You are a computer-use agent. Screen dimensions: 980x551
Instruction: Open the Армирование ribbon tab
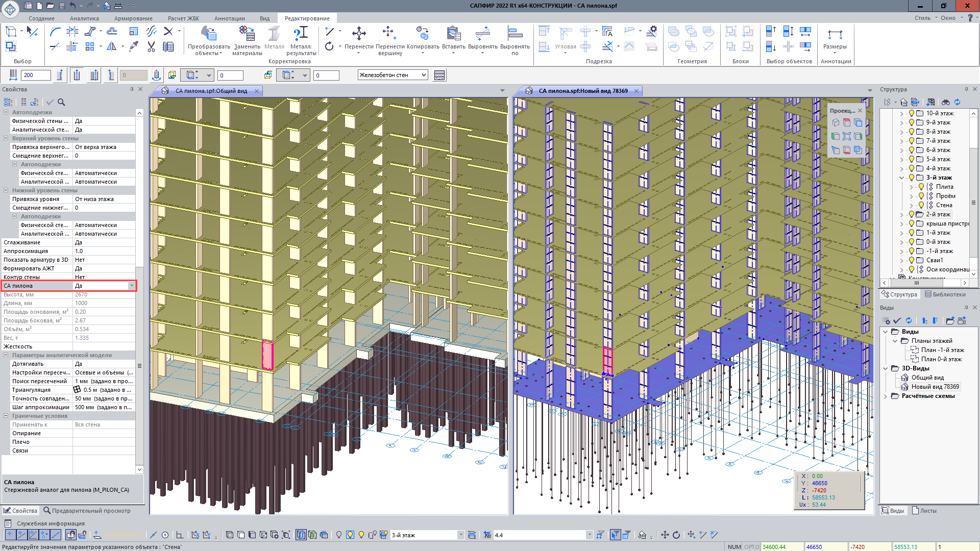133,18
